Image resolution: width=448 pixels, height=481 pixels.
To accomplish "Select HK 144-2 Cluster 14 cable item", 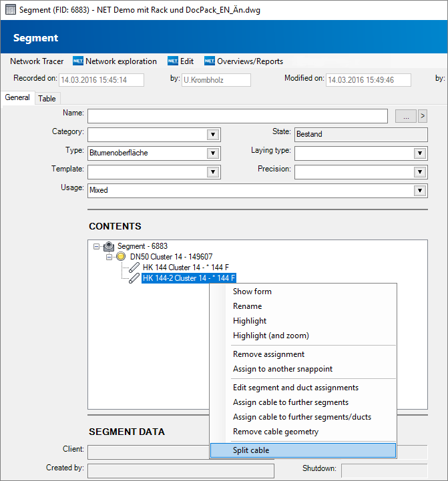I will [x=189, y=278].
